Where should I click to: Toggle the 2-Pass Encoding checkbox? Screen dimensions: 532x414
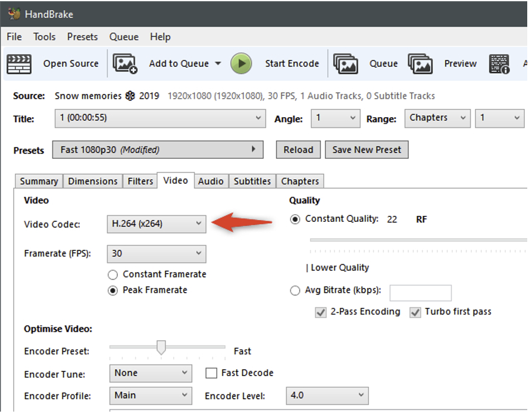[321, 312]
